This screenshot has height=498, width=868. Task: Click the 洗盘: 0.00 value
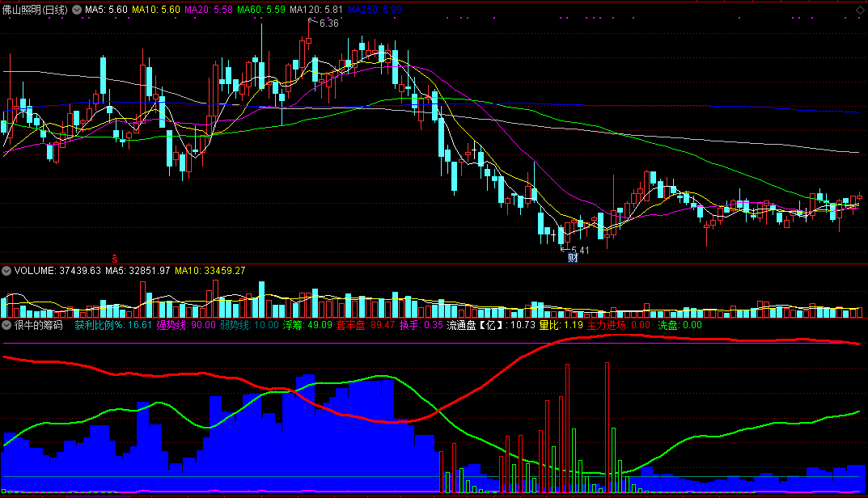(x=680, y=325)
